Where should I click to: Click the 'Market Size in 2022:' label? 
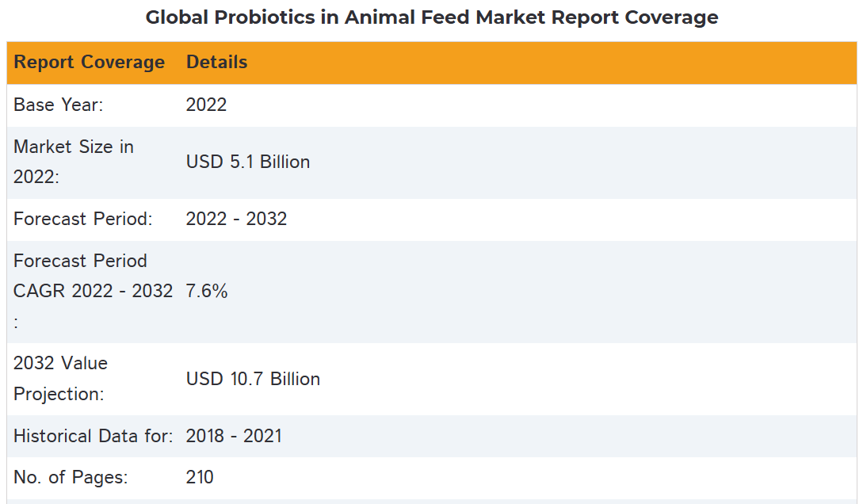coord(74,162)
